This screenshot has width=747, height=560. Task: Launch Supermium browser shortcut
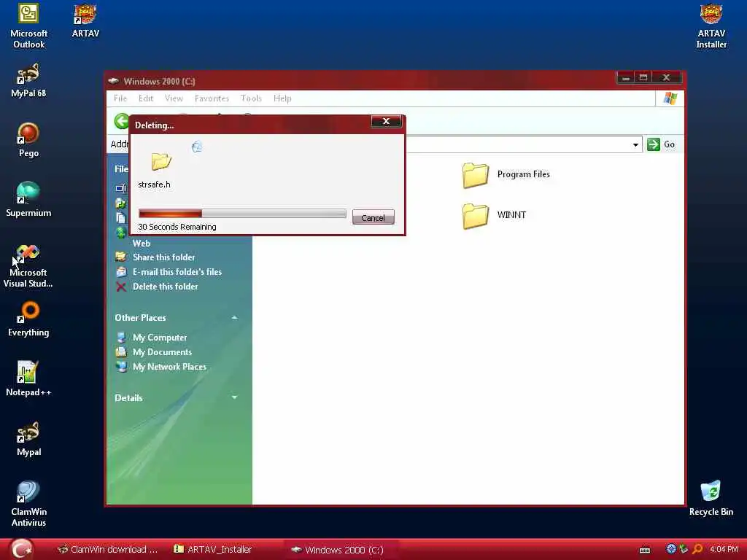tap(28, 200)
